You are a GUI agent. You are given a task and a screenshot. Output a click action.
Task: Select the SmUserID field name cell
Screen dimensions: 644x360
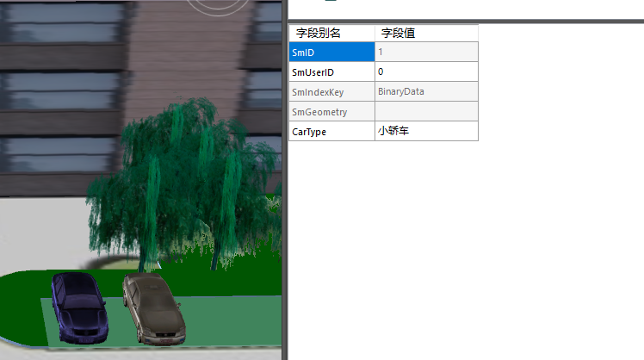pos(331,72)
